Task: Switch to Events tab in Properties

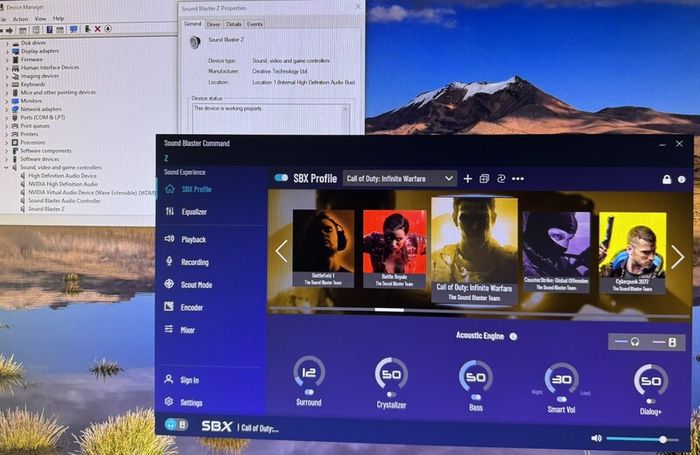Action: [x=254, y=24]
